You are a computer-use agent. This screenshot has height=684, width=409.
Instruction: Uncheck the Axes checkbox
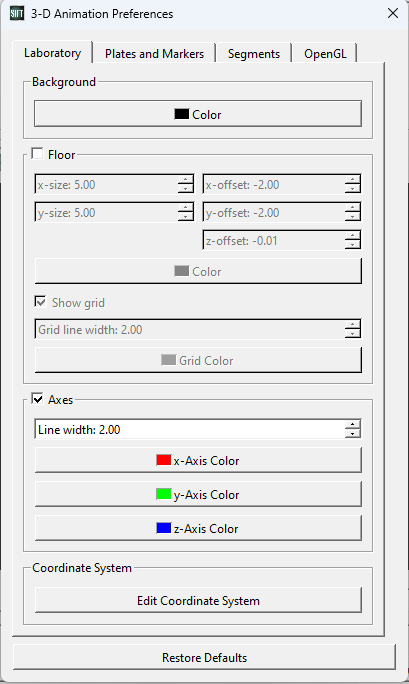coord(37,399)
